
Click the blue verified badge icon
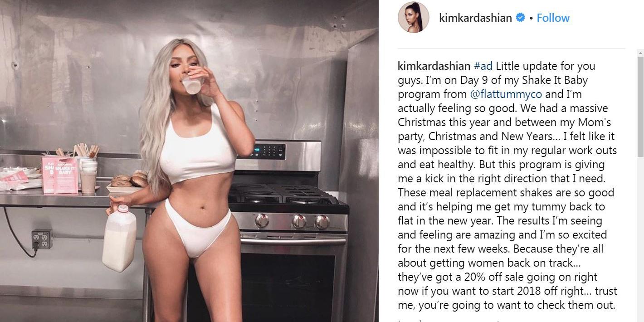pos(521,18)
